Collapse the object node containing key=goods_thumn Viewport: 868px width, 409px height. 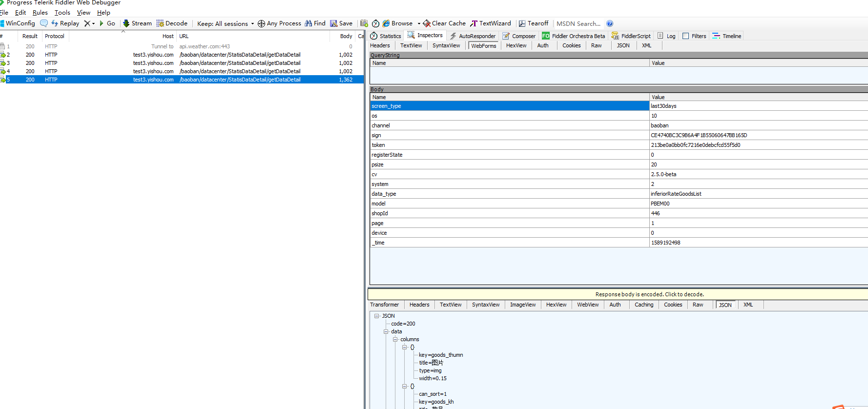(405, 347)
